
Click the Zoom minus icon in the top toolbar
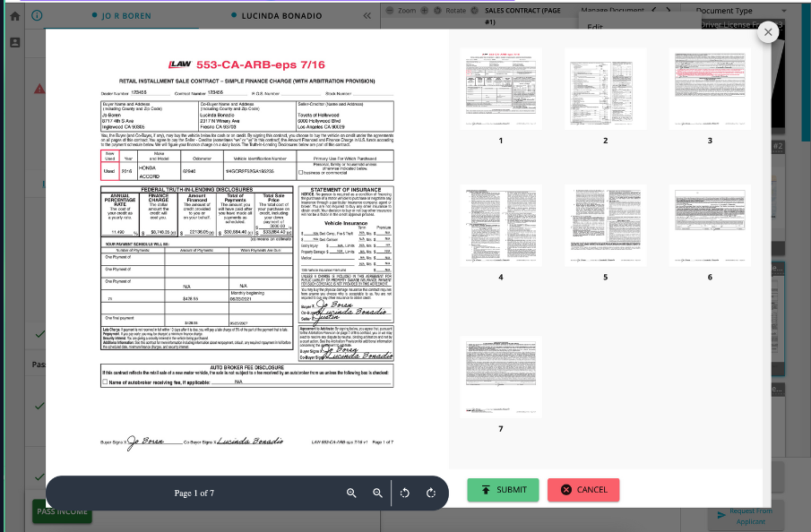[390, 11]
